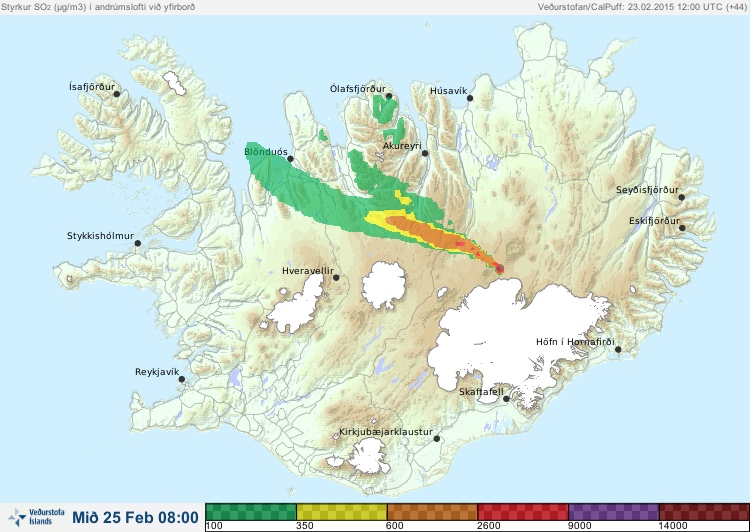The image size is (750, 532).
Task: Click the dark red 14000 legend swatch
Action: tap(704, 512)
